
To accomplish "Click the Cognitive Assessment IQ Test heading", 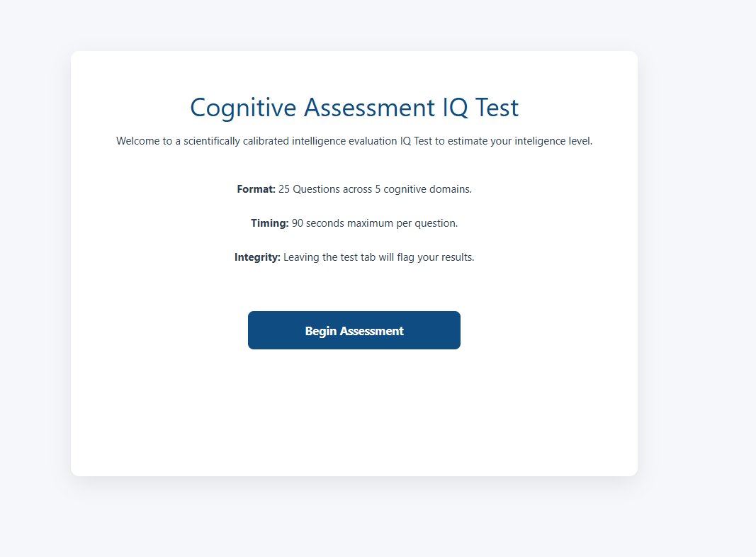I will coord(354,108).
